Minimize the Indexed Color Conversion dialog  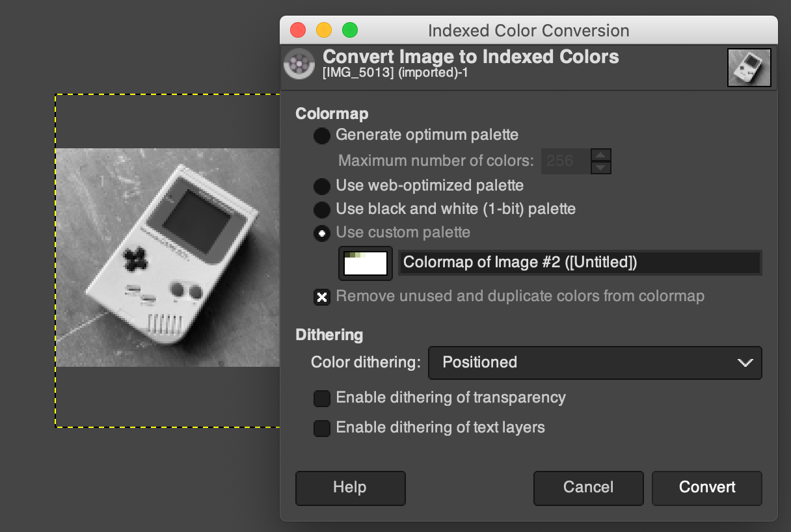coord(324,30)
